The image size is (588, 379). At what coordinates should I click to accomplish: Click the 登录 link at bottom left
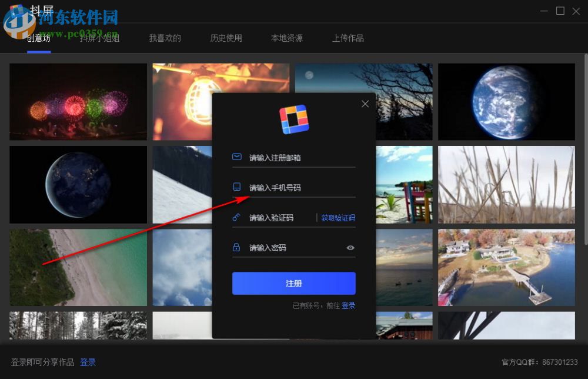coord(88,362)
